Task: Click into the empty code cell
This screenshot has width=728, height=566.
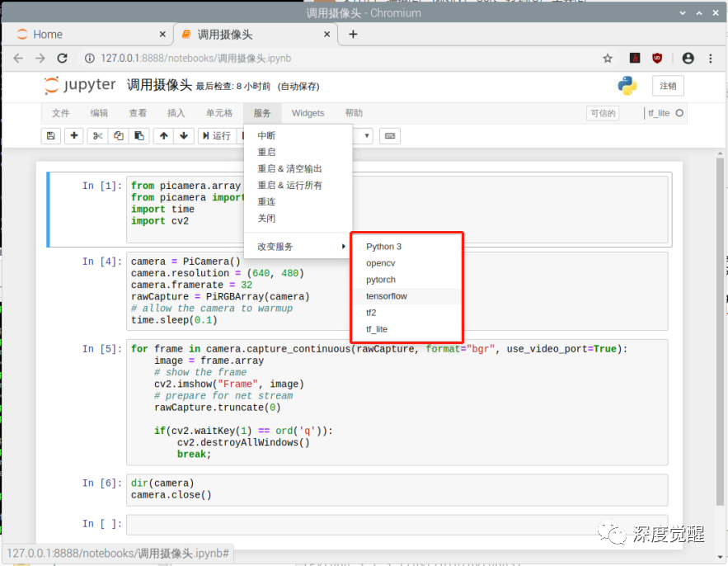Action: point(397,524)
